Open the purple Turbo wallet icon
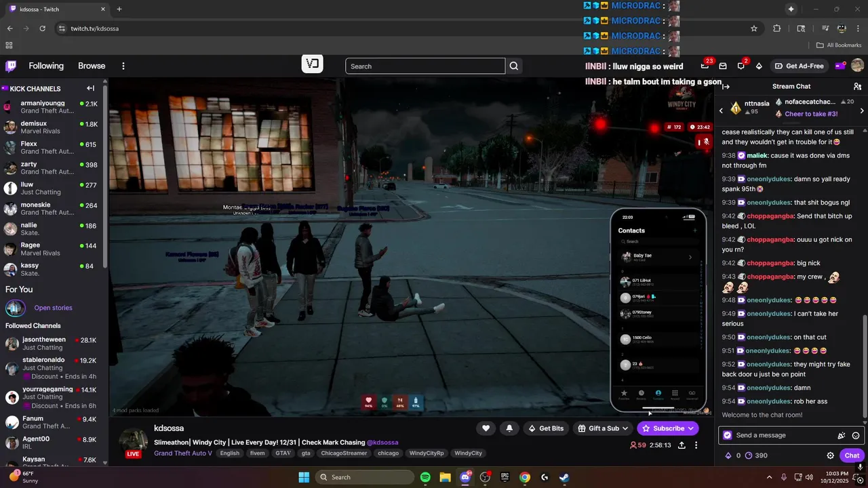Image resolution: width=868 pixels, height=488 pixels. click(x=840, y=66)
